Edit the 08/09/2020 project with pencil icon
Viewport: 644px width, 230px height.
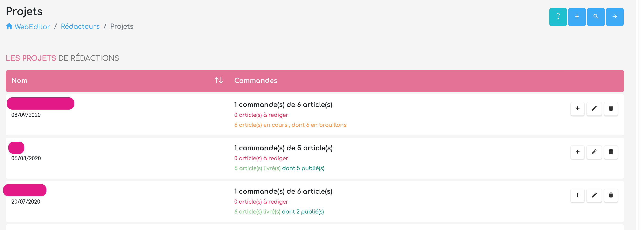coord(594,108)
